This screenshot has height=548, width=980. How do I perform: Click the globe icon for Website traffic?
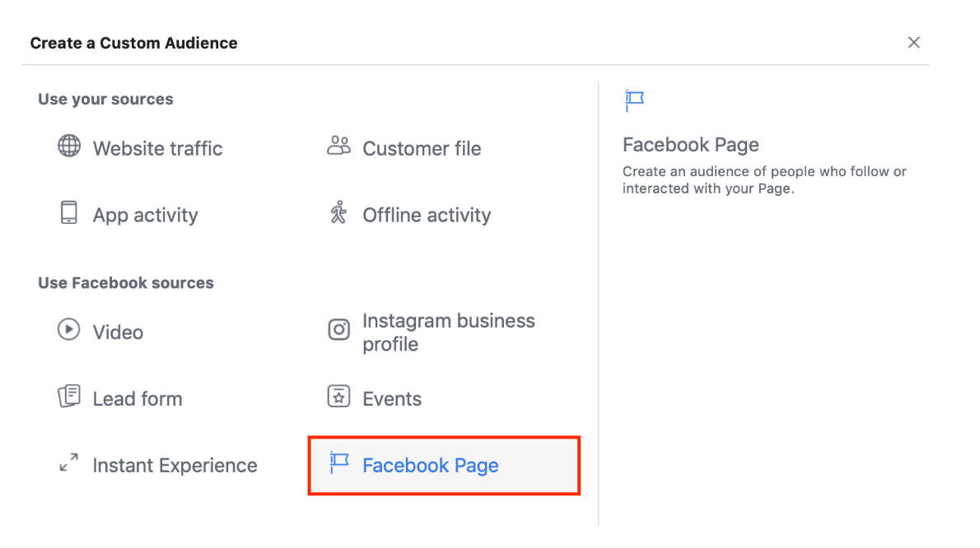tap(69, 146)
